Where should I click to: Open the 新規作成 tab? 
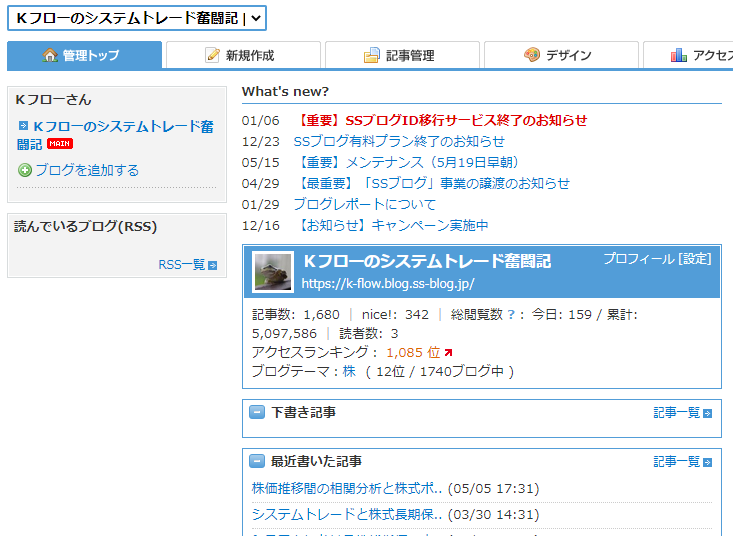tap(243, 55)
